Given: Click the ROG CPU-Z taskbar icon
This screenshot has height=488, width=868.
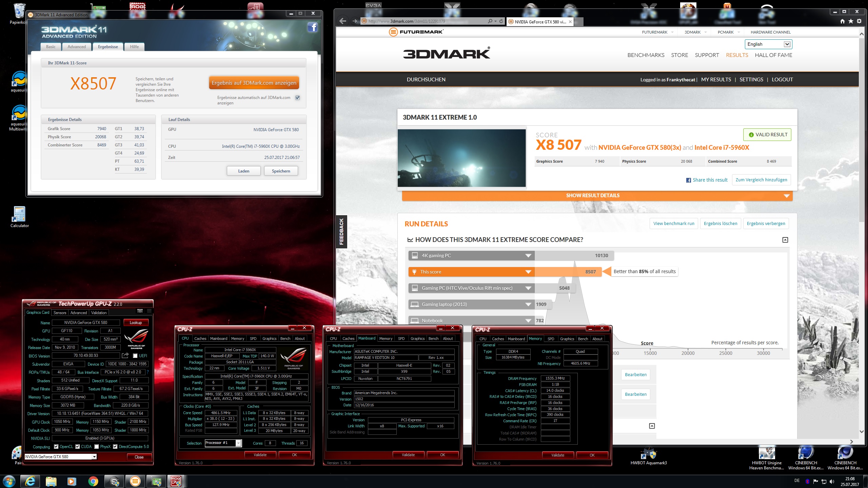Looking at the screenshot, I should [x=176, y=481].
